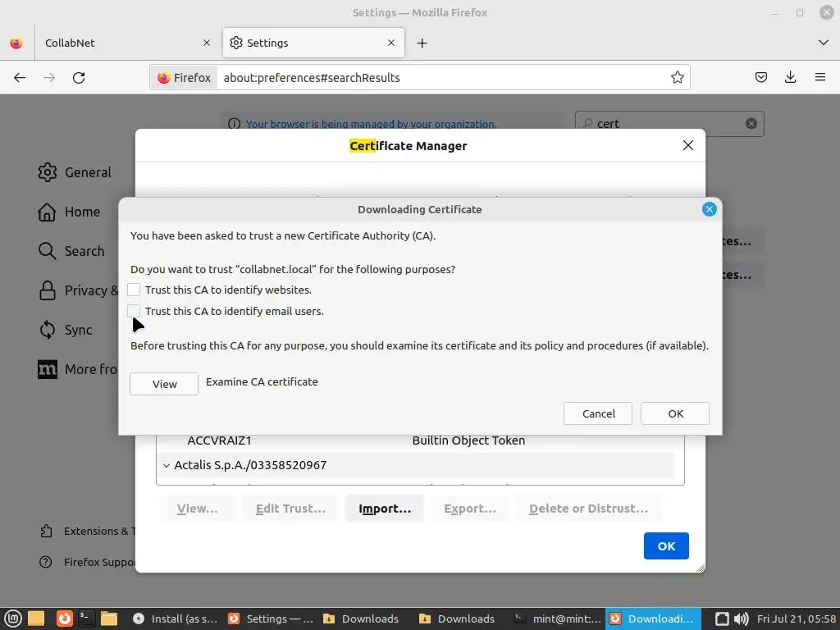
Task: Go forward with the forward arrow
Action: pos(49,78)
